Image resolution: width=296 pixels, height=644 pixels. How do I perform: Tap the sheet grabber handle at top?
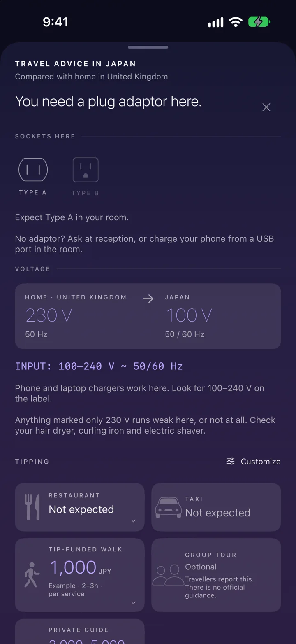(148, 47)
